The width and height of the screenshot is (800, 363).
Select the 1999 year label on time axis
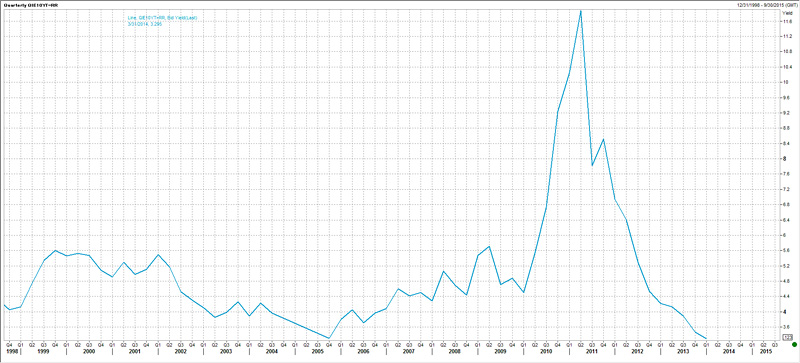[43, 352]
